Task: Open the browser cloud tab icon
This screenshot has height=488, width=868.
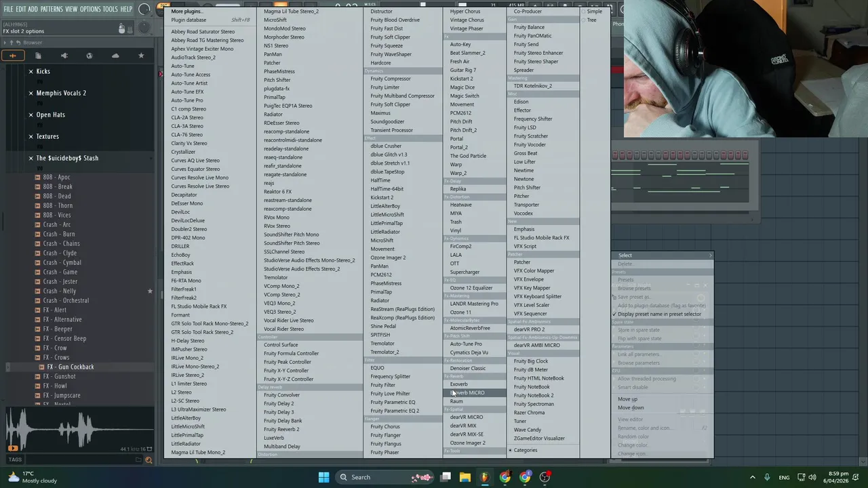Action: point(115,56)
